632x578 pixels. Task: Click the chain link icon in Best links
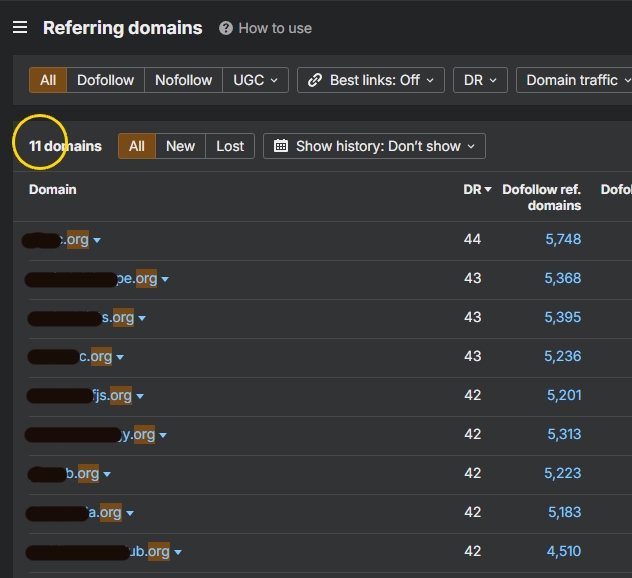pos(315,80)
